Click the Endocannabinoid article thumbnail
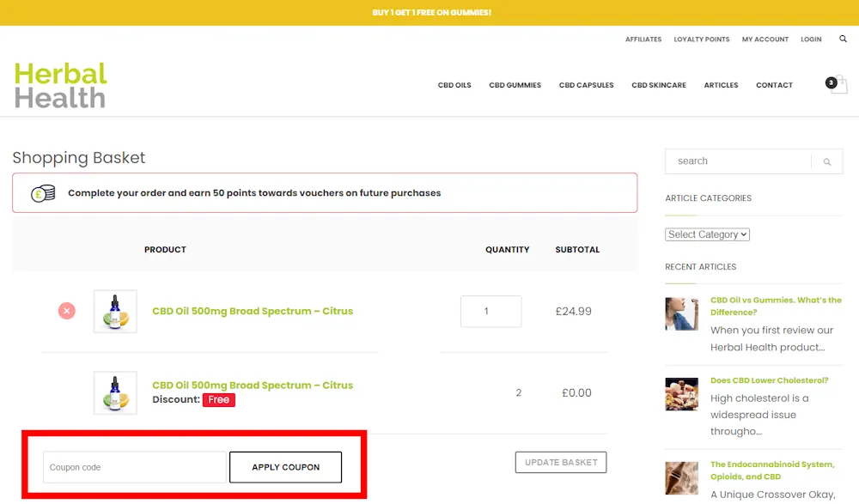The width and height of the screenshot is (859, 504). pyautogui.click(x=681, y=478)
